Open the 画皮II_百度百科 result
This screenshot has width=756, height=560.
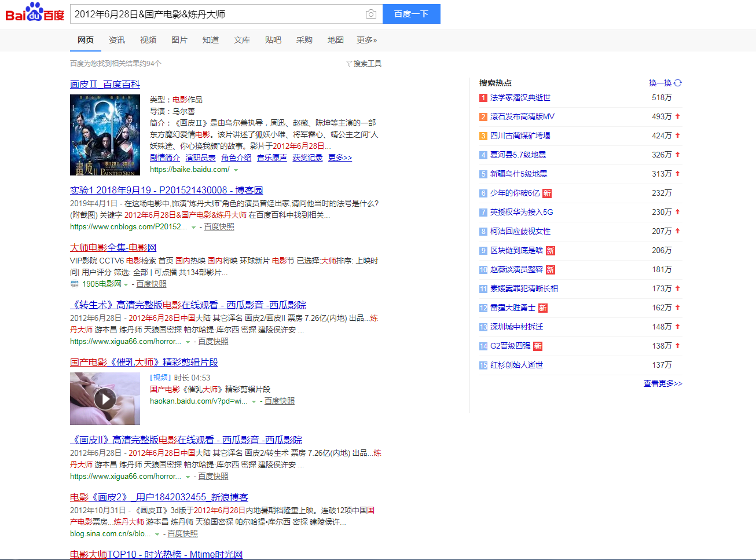105,85
